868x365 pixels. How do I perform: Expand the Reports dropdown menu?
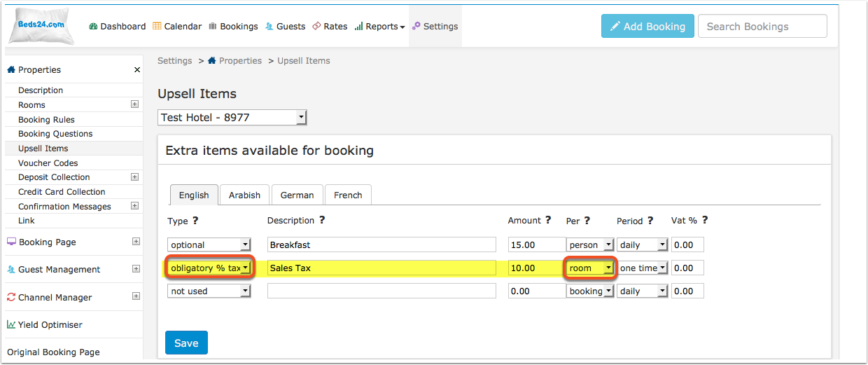pos(379,27)
